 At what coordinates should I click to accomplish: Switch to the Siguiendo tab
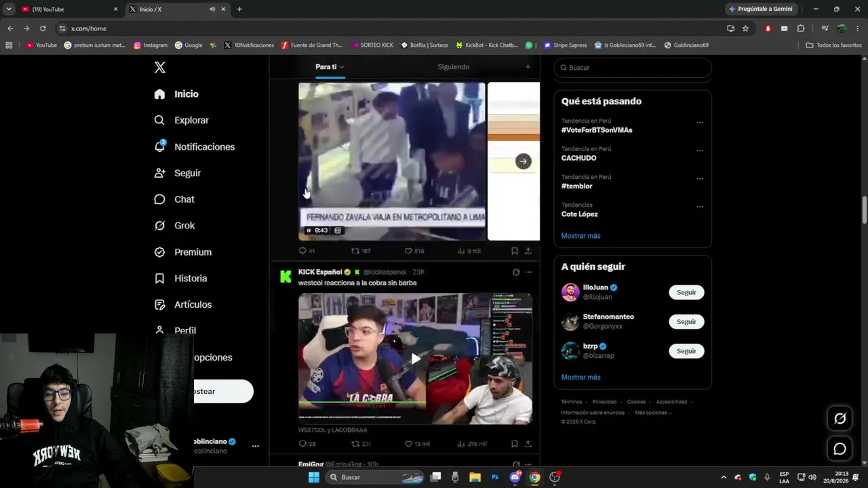click(x=454, y=67)
